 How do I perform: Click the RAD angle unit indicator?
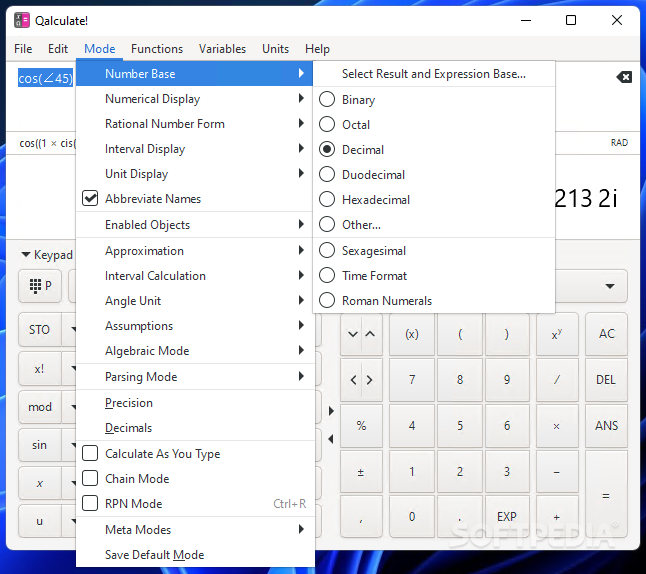tap(619, 143)
